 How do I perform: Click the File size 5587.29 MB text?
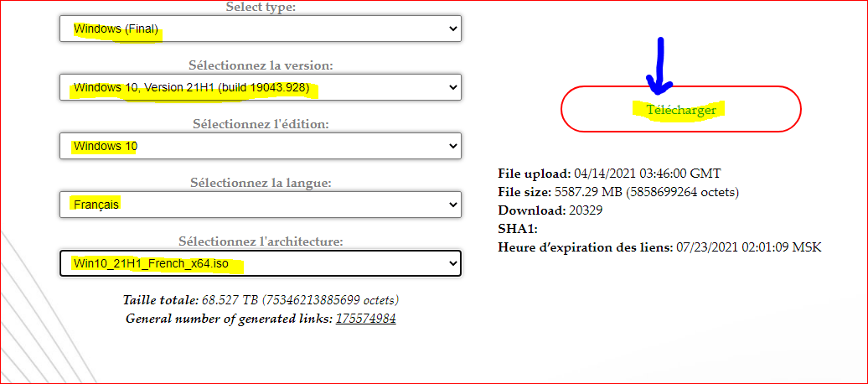619,192
